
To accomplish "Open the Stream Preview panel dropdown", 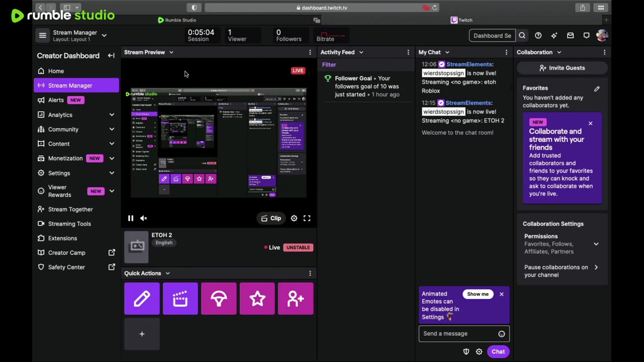I will tap(171, 52).
